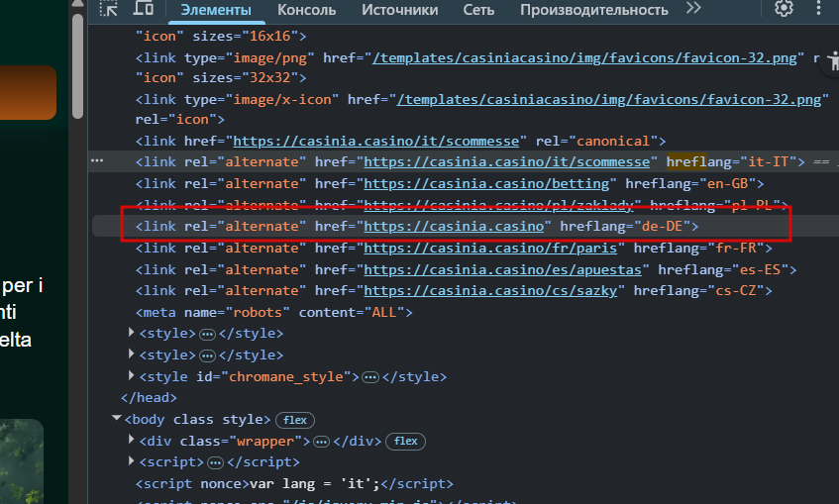Open the favicon-32.png link with image/x-icon type
839x504 pixels.
pyautogui.click(x=609, y=100)
